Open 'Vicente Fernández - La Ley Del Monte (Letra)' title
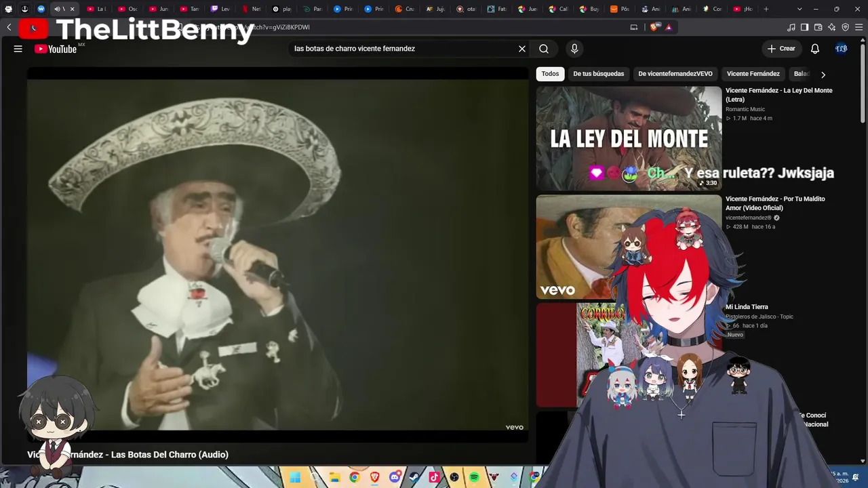The height and width of the screenshot is (488, 868). pyautogui.click(x=779, y=95)
